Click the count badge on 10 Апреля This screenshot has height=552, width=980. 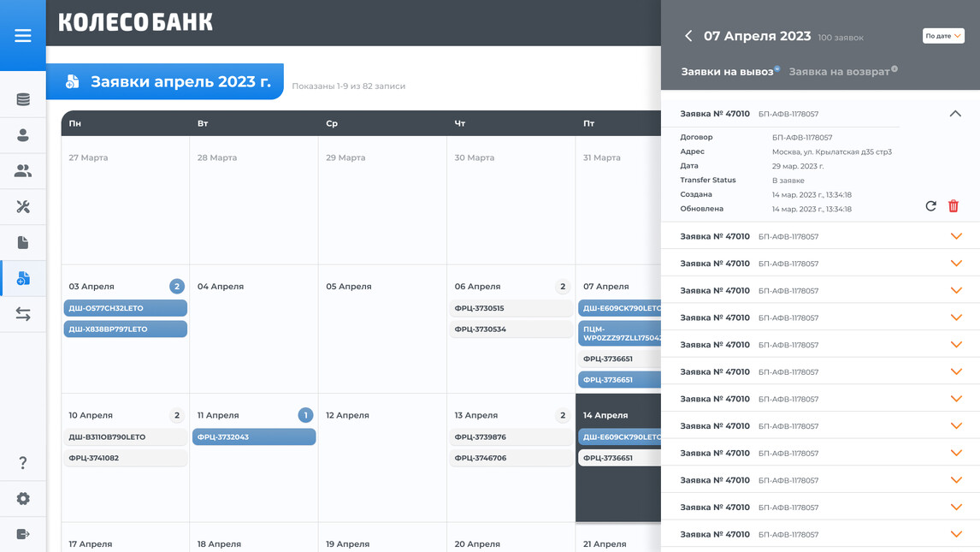tap(177, 415)
